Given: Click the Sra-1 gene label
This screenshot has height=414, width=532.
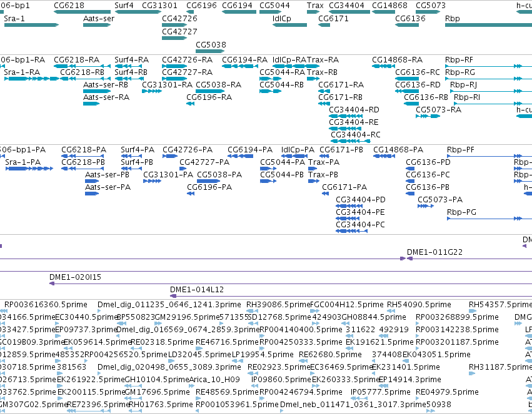Looking at the screenshot, I should pyautogui.click(x=14, y=19).
